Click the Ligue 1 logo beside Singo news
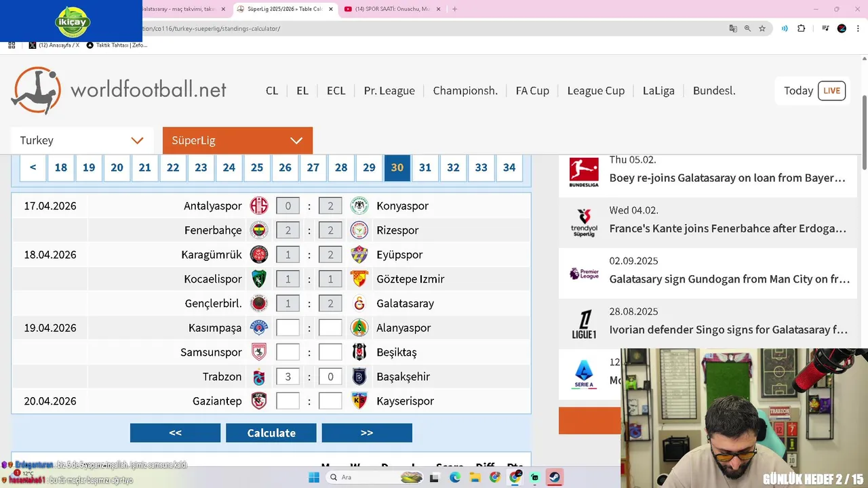 pos(584,325)
